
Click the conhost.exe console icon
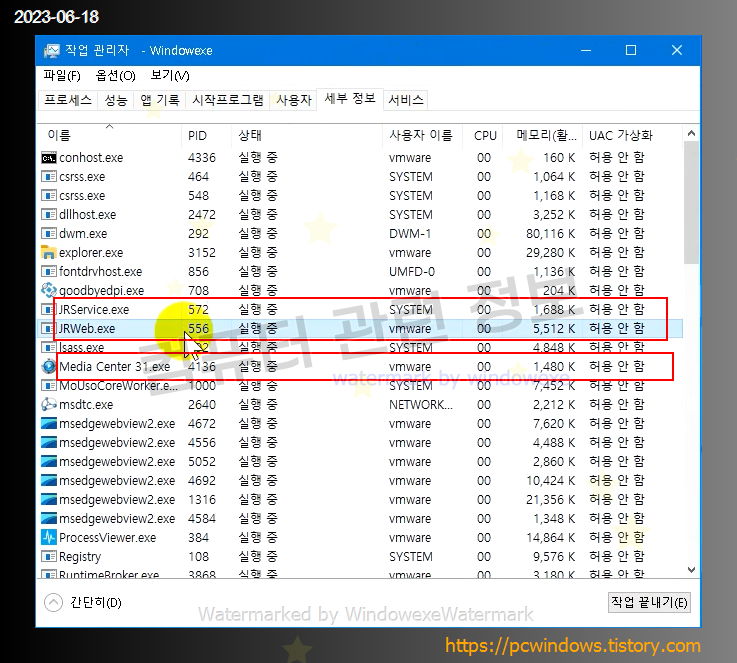49,158
